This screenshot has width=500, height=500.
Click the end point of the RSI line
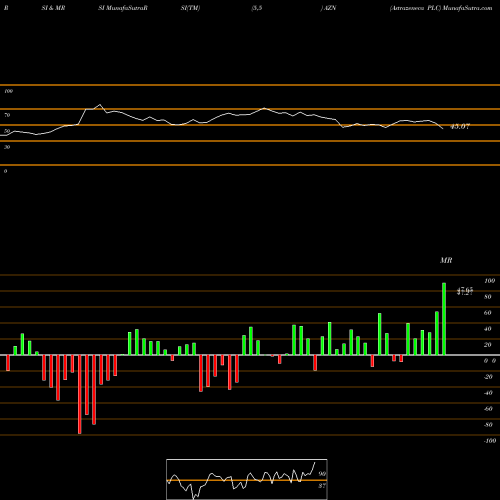click(443, 129)
